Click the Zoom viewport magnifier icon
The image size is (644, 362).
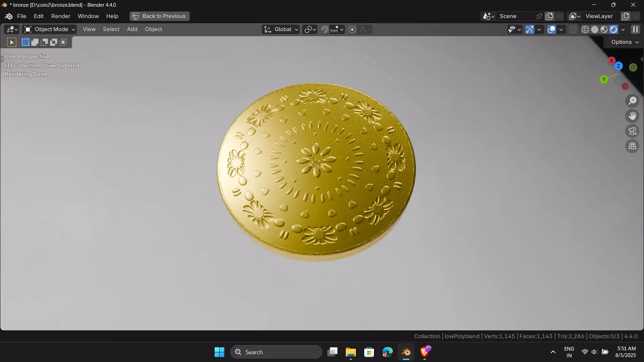coord(632,101)
